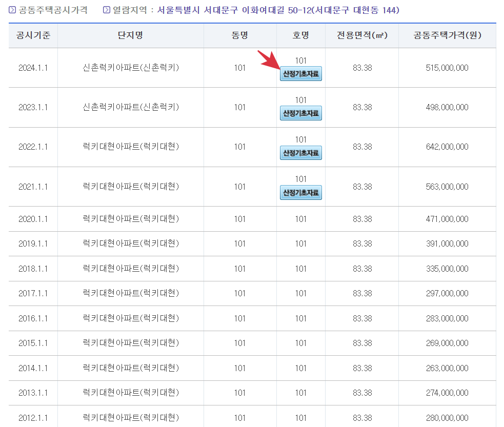The width and height of the screenshot is (504, 427).
Task: Click 신촌럭키아파트(신촌럭키) in the 2023.1.1 row
Action: [x=131, y=107]
